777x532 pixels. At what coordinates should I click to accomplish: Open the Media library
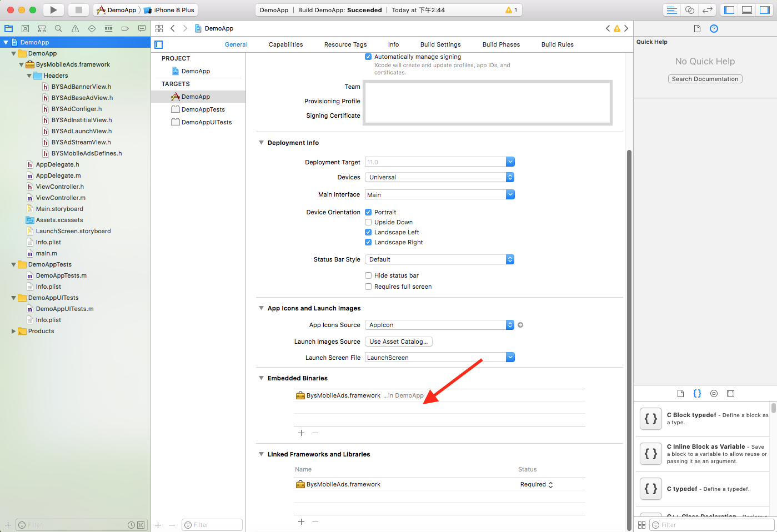[x=731, y=393]
